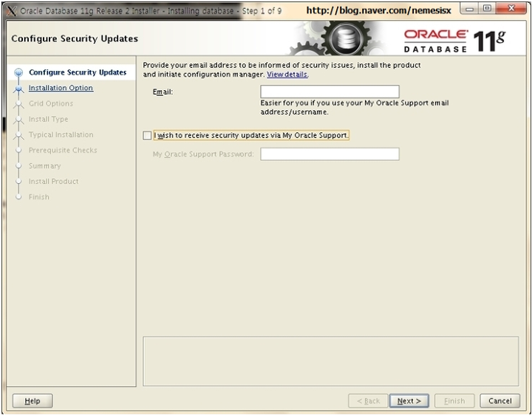Click the 'Provide your email address' instruction text
The width and height of the screenshot is (532, 415).
click(282, 69)
